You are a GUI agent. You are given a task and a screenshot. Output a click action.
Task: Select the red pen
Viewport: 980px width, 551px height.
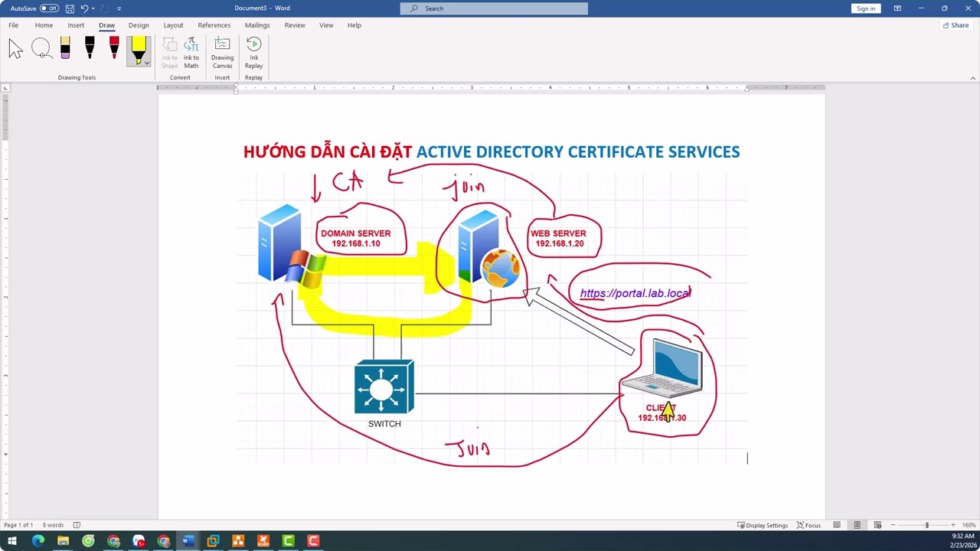pos(114,48)
